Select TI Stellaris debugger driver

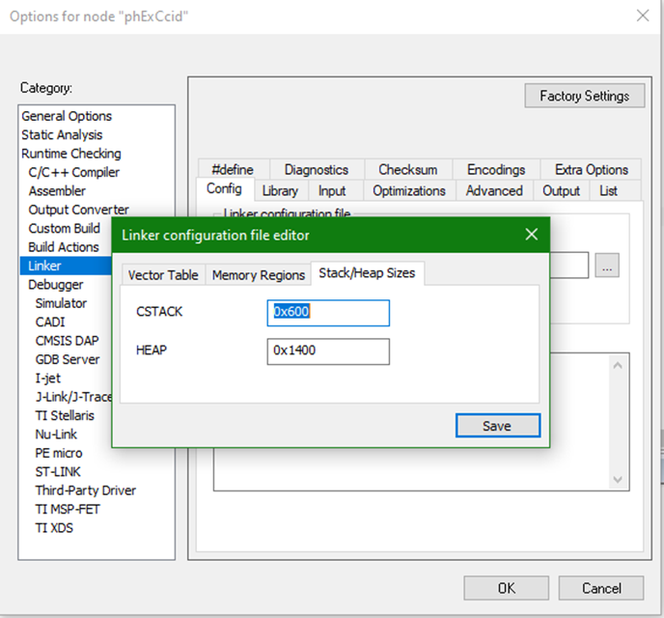[64, 416]
